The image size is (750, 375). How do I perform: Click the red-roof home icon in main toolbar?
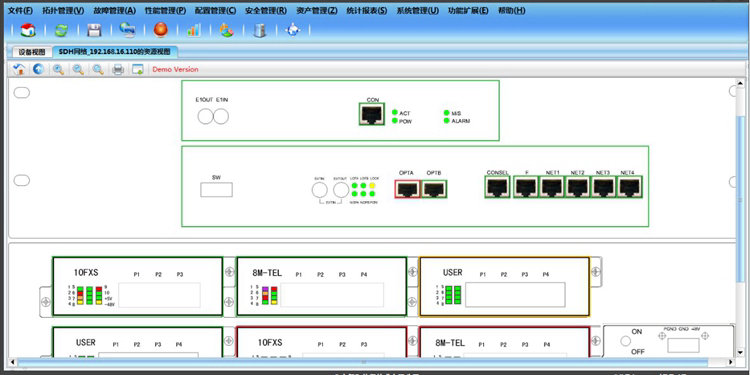28,30
